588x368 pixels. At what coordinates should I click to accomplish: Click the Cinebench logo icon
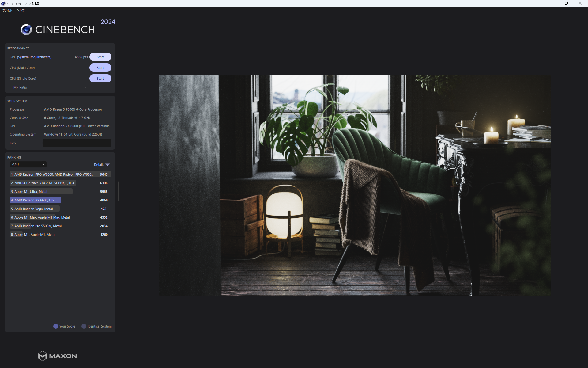pyautogui.click(x=26, y=29)
